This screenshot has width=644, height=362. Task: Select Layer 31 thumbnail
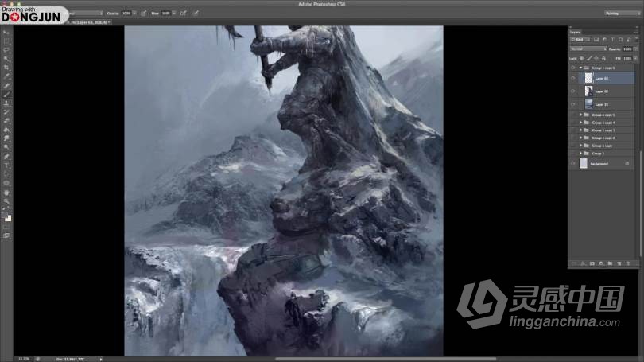(x=588, y=104)
